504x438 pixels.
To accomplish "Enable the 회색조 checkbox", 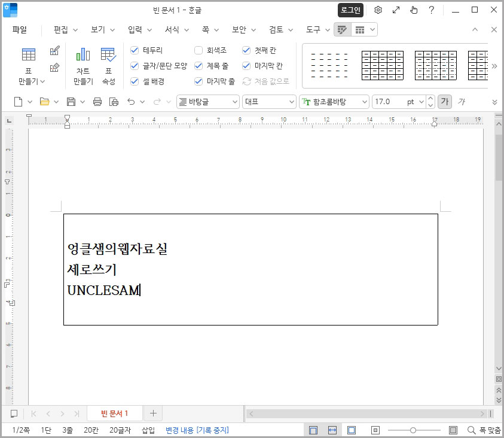I will coord(198,50).
